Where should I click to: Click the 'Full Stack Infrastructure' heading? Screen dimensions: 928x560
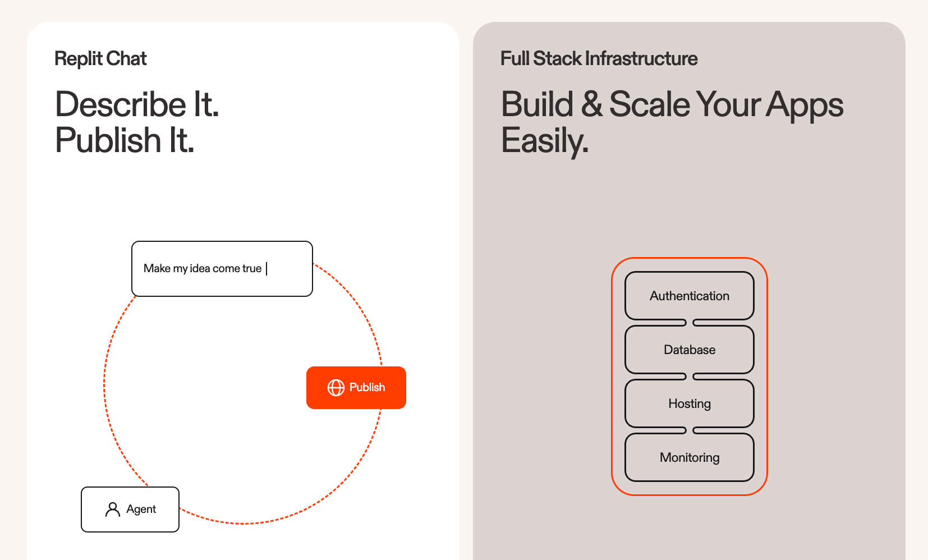click(x=599, y=58)
